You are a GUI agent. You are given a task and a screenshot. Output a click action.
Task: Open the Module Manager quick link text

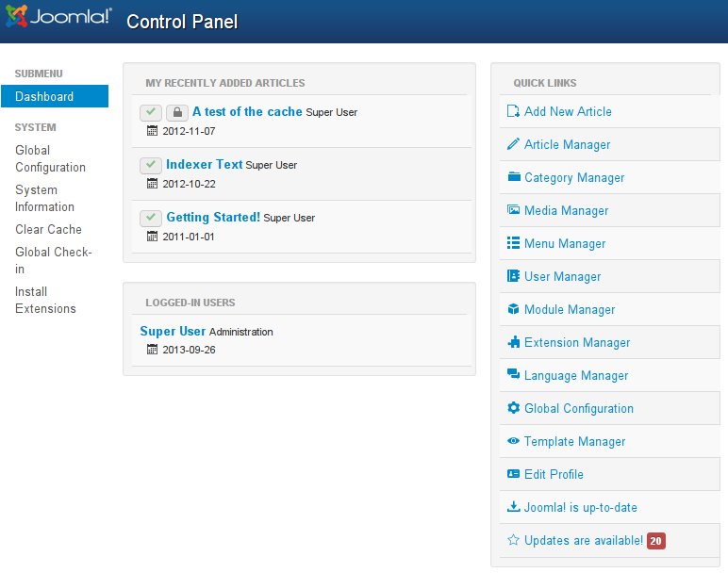(570, 309)
